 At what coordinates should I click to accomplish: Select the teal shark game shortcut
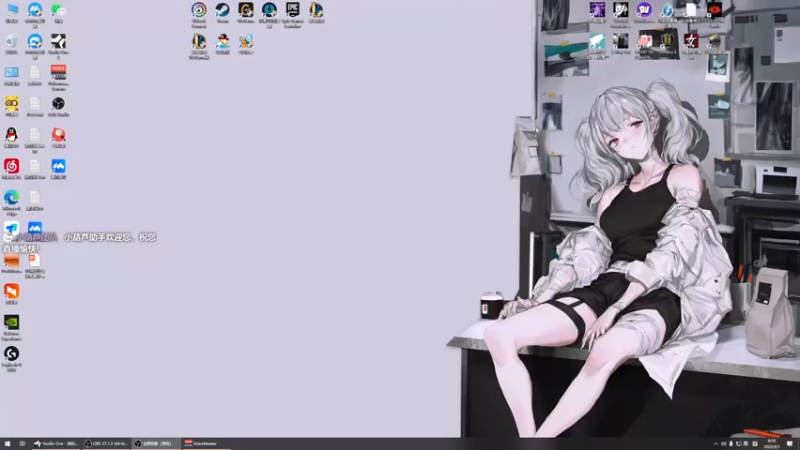coord(597,46)
